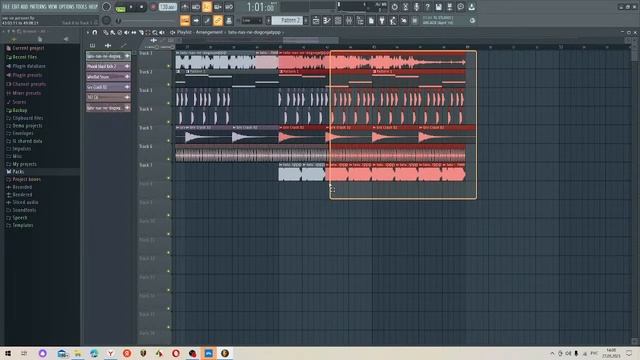Mute Track 2 using its green dot
The height and width of the screenshot is (360, 640).
[x=169, y=84]
